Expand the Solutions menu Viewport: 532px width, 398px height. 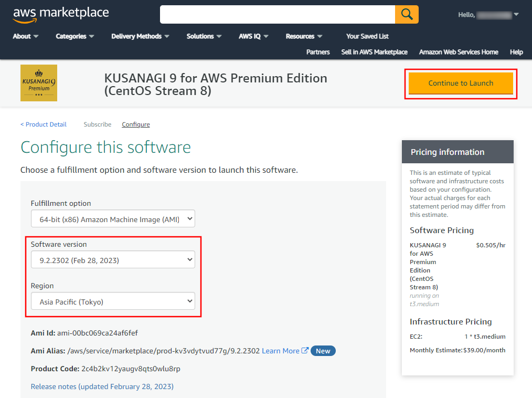pos(204,36)
